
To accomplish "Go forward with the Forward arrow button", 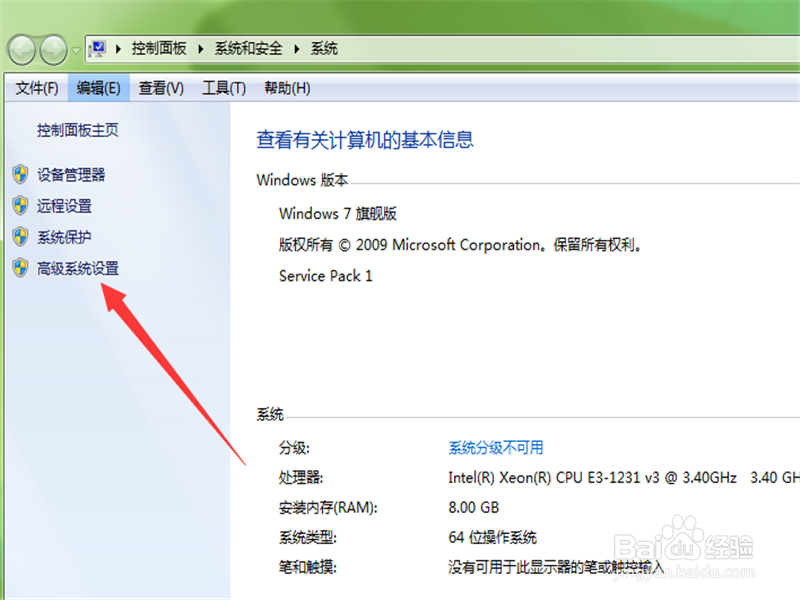I will (53, 50).
